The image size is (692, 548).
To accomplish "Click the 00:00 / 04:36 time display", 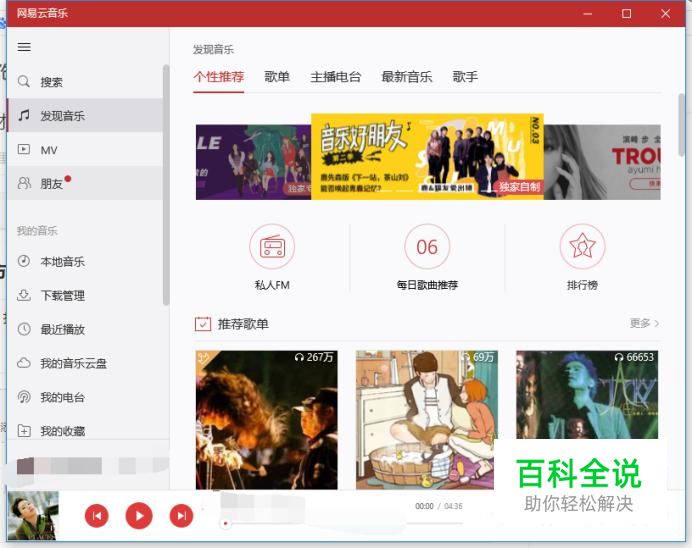I will pos(439,506).
